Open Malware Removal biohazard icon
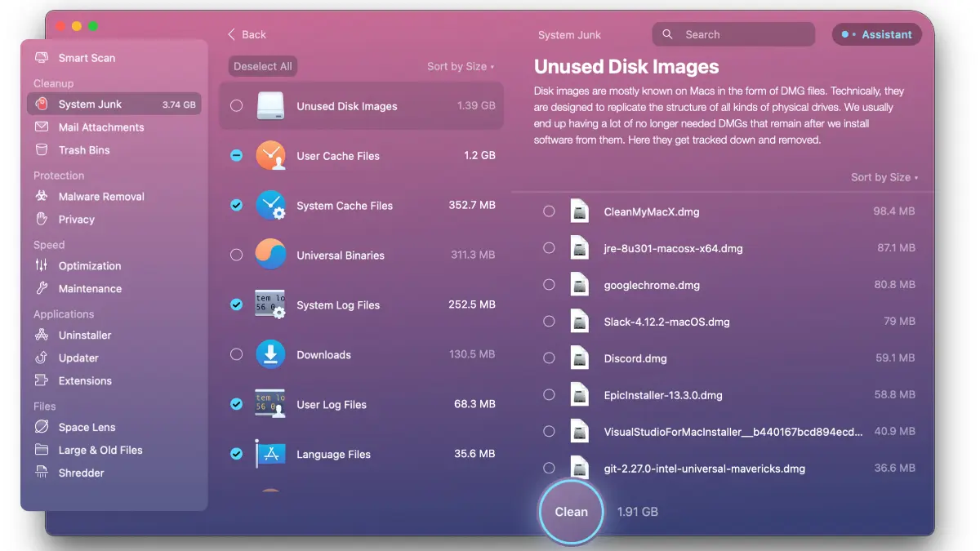Image resolution: width=980 pixels, height=551 pixels. [42, 197]
